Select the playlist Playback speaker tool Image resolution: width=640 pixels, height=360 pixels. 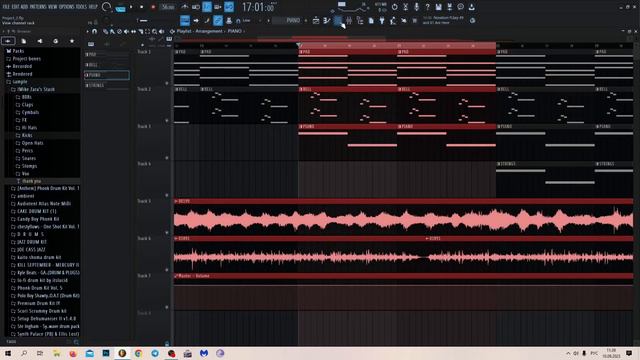pyautogui.click(x=162, y=31)
